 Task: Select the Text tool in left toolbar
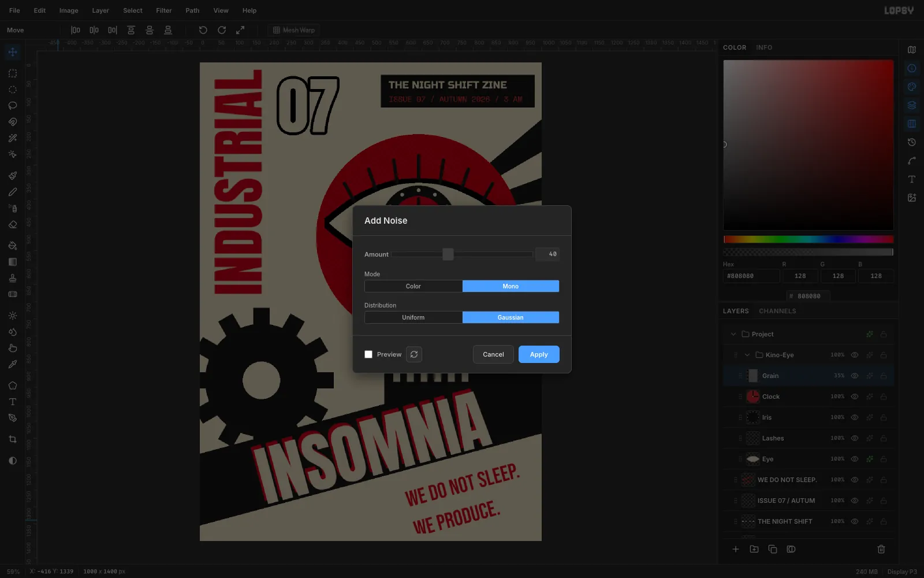tap(13, 402)
